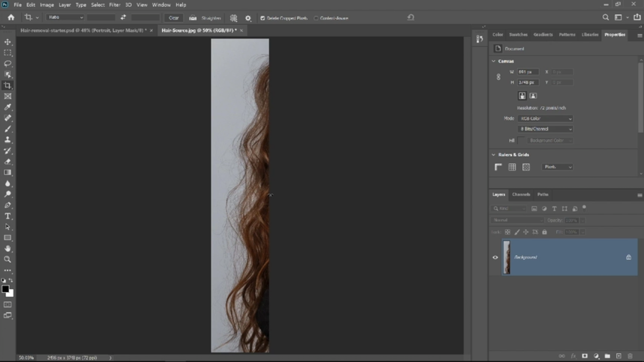Click the foreground color swatch

[5, 289]
